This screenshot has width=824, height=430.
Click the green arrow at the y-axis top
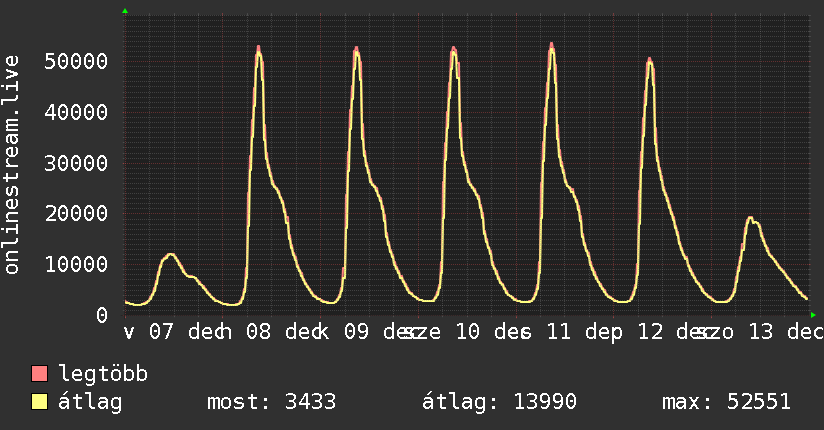coord(125,11)
